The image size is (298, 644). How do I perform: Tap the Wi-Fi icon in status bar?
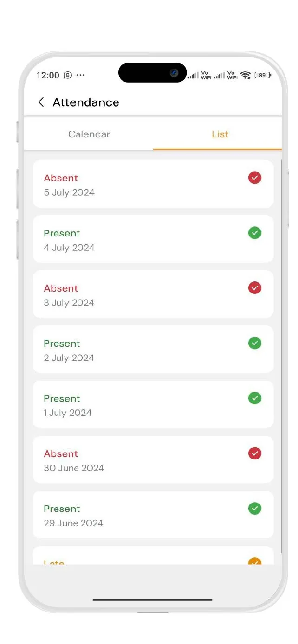click(246, 75)
